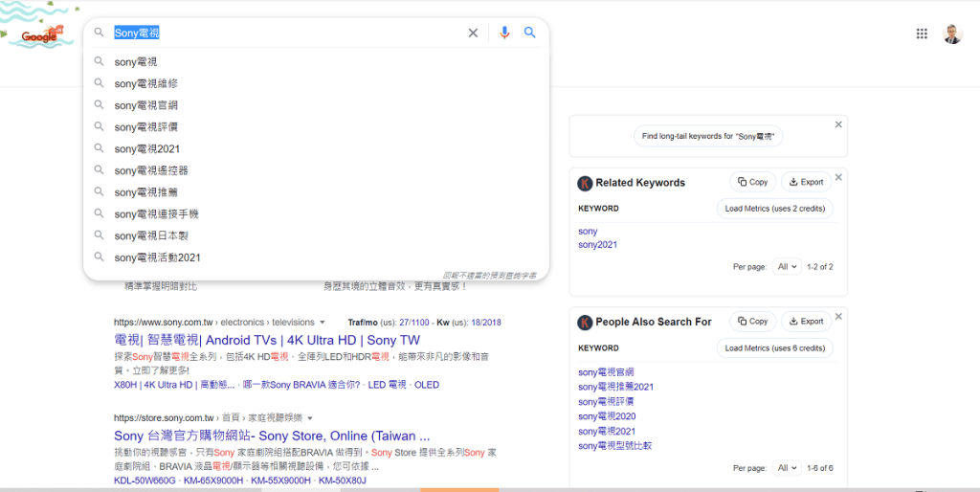Clear the search box with the X icon
Screen dimensions: 980x492
[x=473, y=34]
